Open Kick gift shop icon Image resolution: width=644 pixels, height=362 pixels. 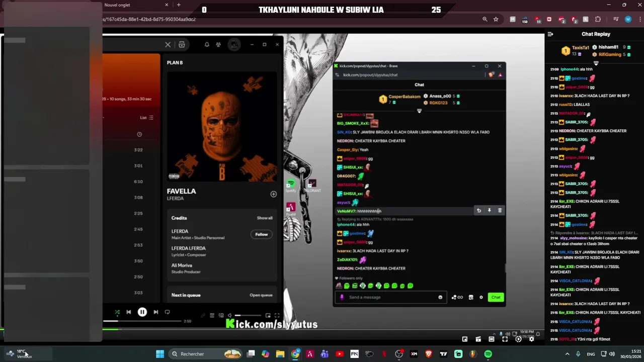pos(471,297)
